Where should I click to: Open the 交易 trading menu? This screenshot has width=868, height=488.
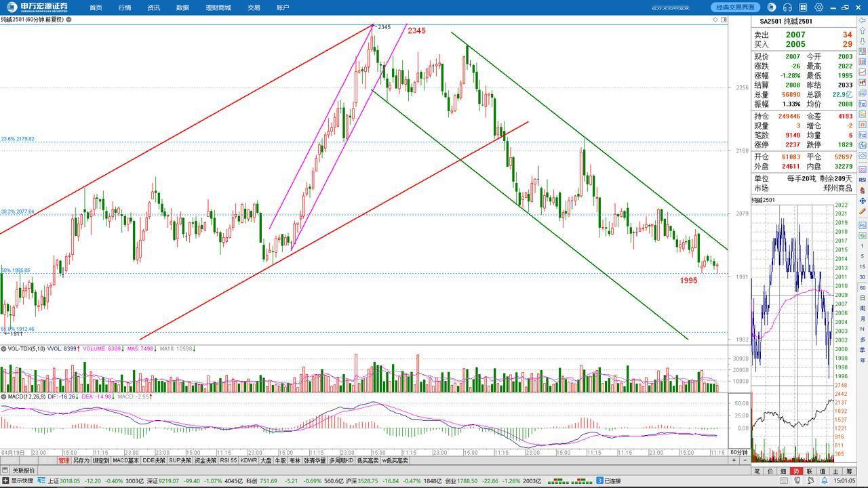click(254, 7)
